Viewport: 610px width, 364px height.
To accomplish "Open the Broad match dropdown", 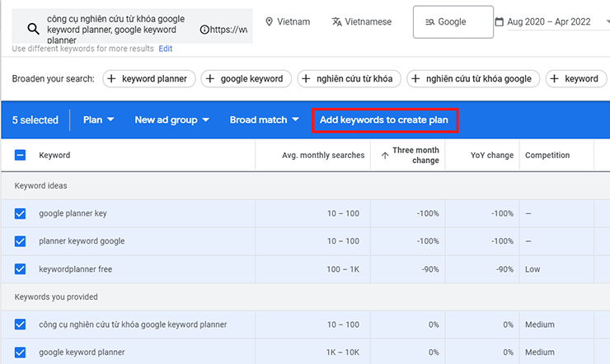I will click(x=264, y=119).
